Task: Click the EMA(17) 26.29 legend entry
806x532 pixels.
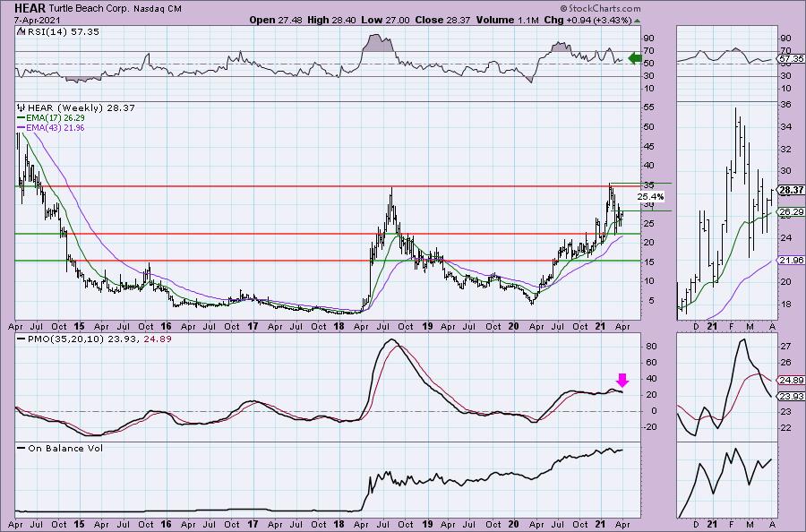Action: tap(55, 117)
